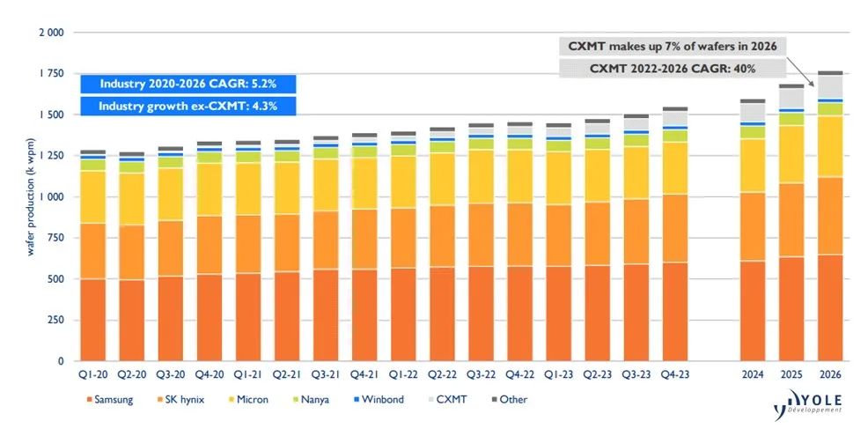
Task: Select the Micron legend label
Action: (x=253, y=399)
